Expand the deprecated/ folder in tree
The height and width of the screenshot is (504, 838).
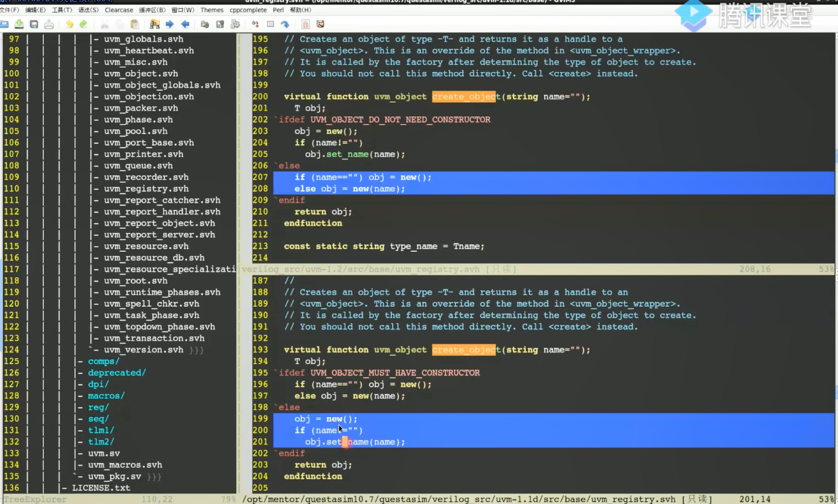click(117, 373)
